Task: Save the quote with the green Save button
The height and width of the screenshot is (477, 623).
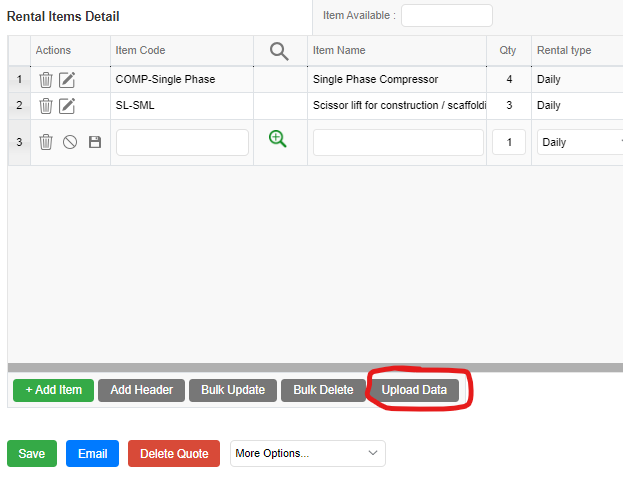Action: pyautogui.click(x=32, y=453)
